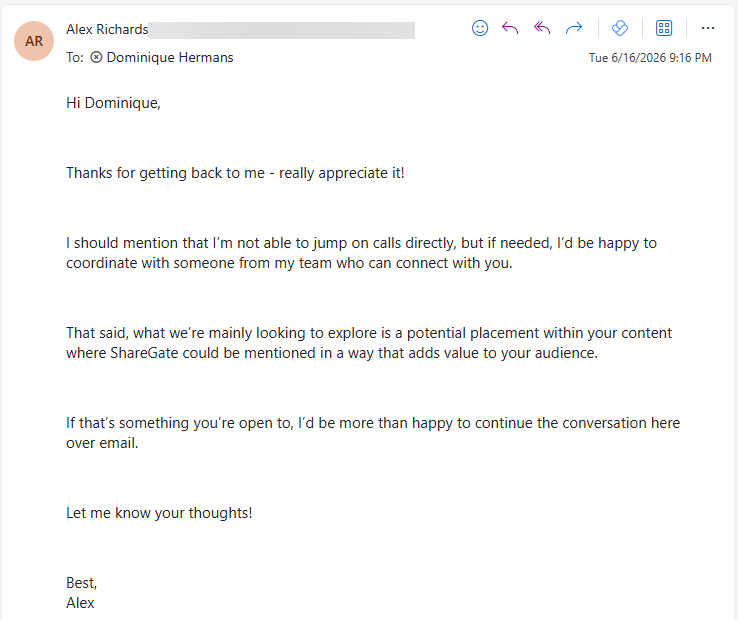738x620 pixels.
Task: Open the Alex Richards sender contact card
Action: pyautogui.click(x=107, y=29)
